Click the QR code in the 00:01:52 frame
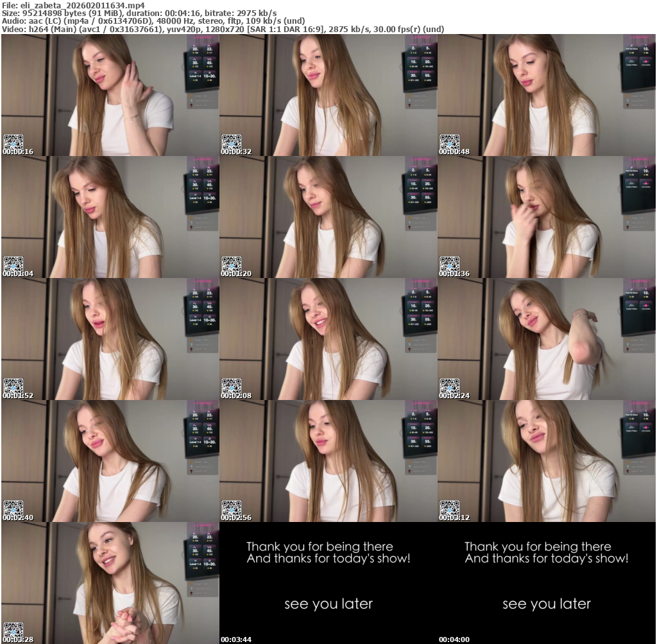657x644 pixels. tap(13, 386)
